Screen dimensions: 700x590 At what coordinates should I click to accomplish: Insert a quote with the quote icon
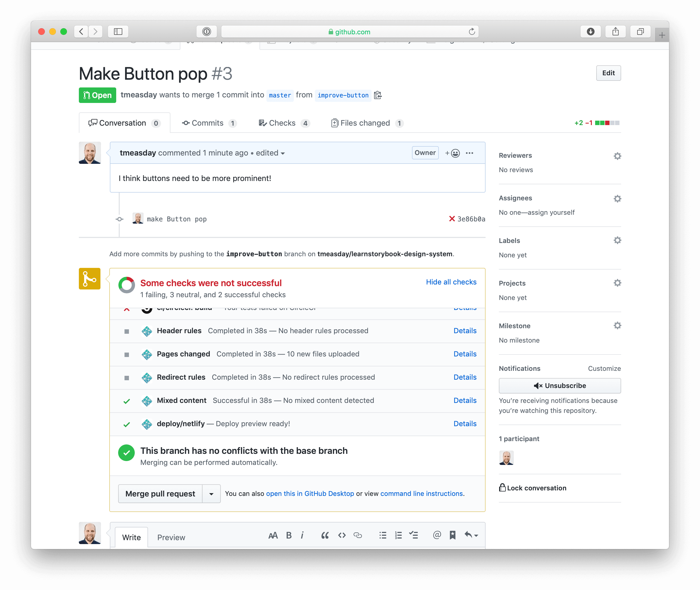tap(325, 535)
